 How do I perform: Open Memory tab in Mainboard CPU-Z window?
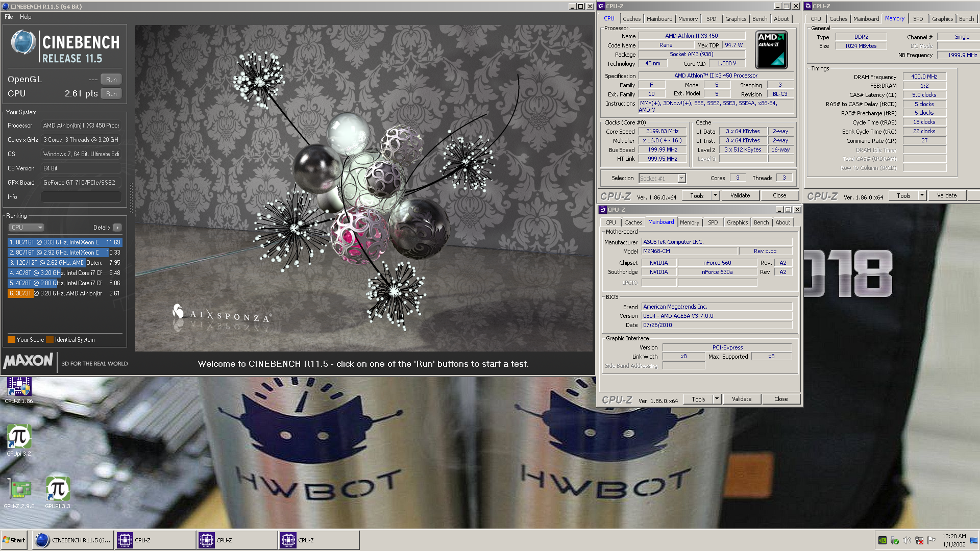coord(689,222)
